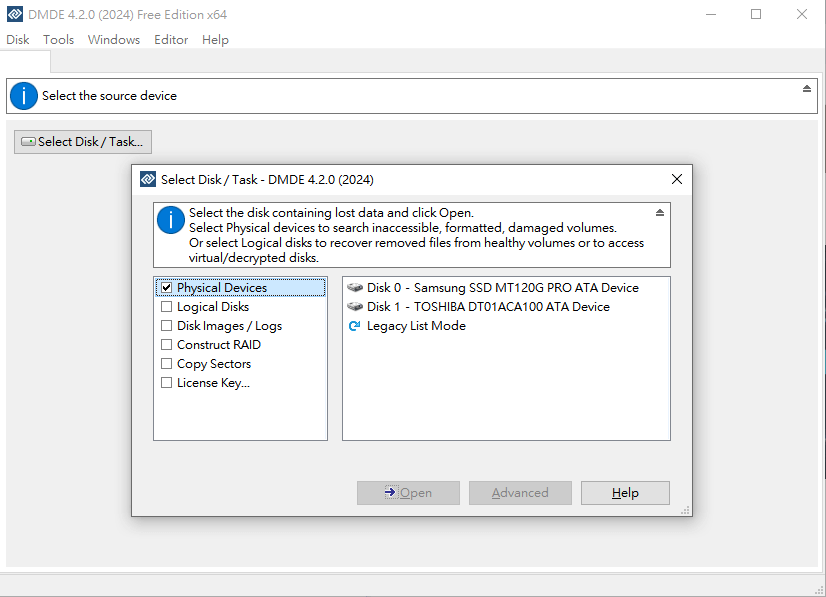
Task: Check the License Key checkbox
Action: [166, 383]
